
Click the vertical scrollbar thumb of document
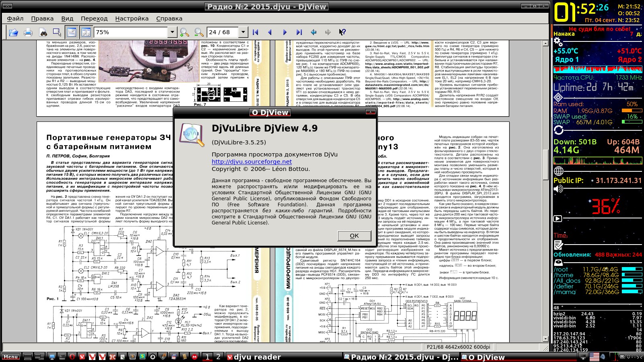pyautogui.click(x=546, y=164)
